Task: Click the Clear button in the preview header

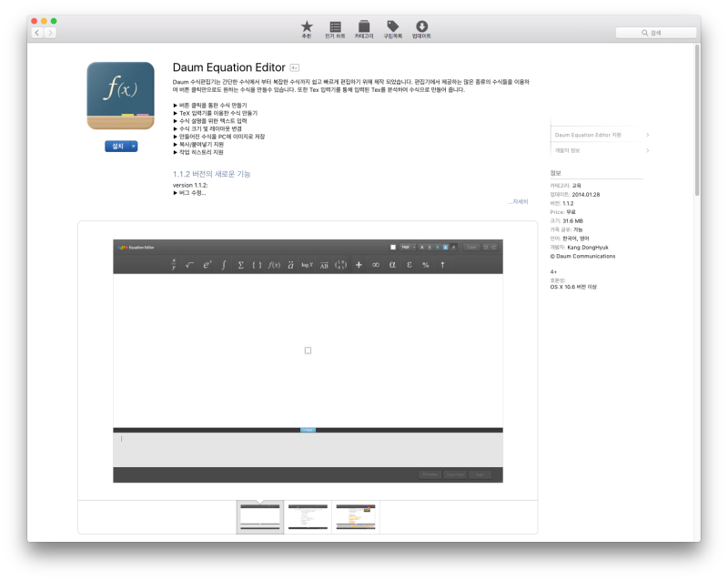Action: point(471,248)
